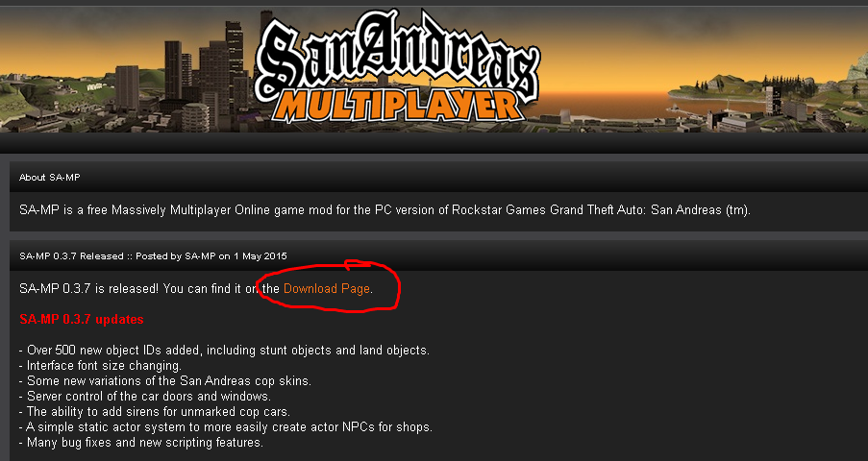This screenshot has width=868, height=461.
Task: Click the static actor system NPCs line
Action: coord(226,427)
